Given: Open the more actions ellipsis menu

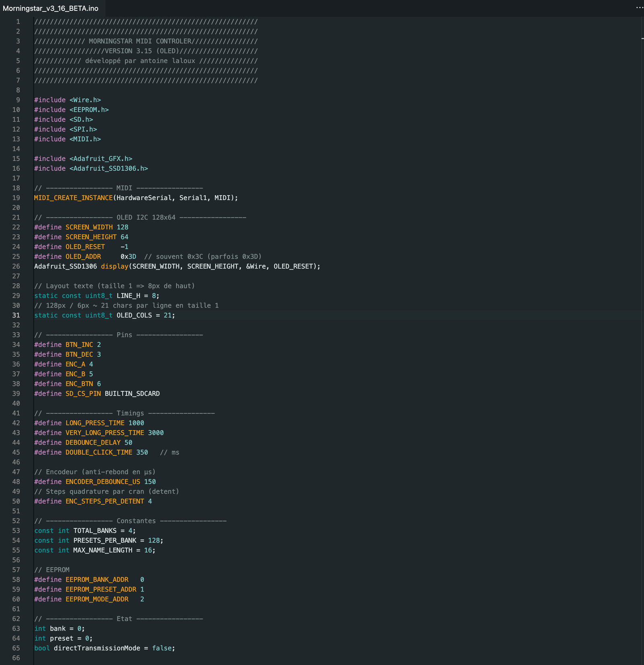Looking at the screenshot, I should click(x=639, y=8).
